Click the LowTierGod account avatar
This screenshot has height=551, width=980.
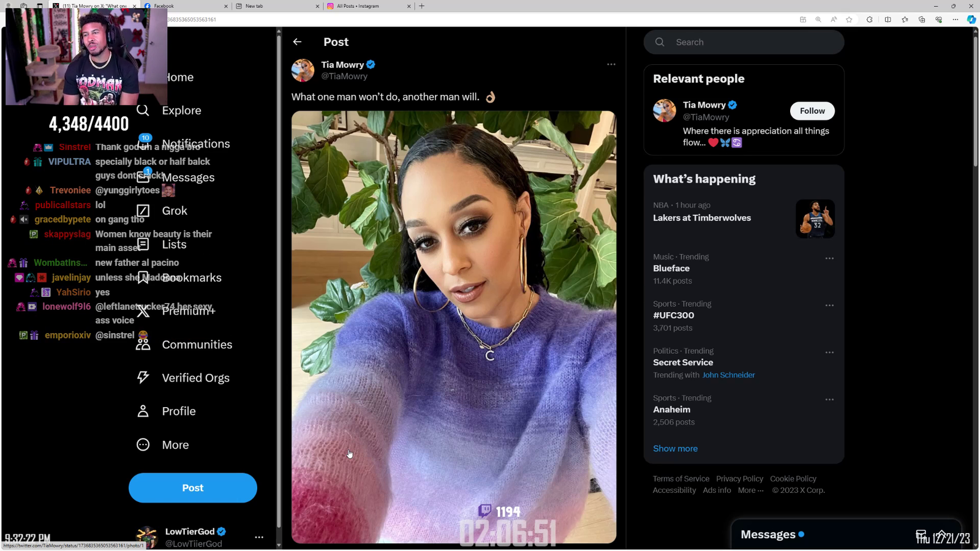[147, 537]
